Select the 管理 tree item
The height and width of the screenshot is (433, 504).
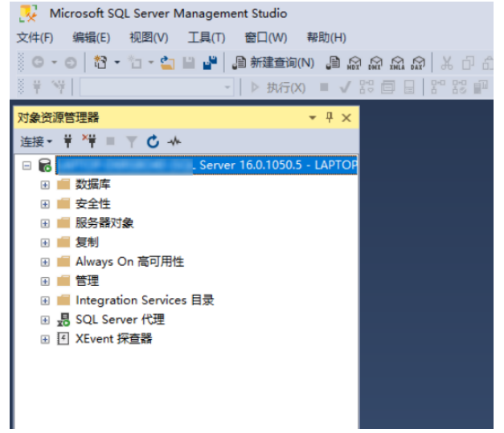[x=87, y=280]
